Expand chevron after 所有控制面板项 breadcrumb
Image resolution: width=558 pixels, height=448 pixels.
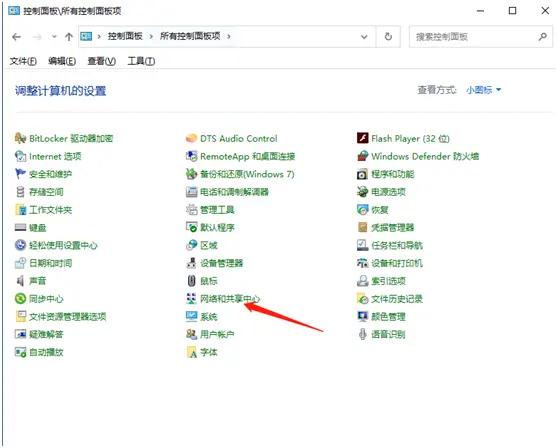click(x=228, y=36)
